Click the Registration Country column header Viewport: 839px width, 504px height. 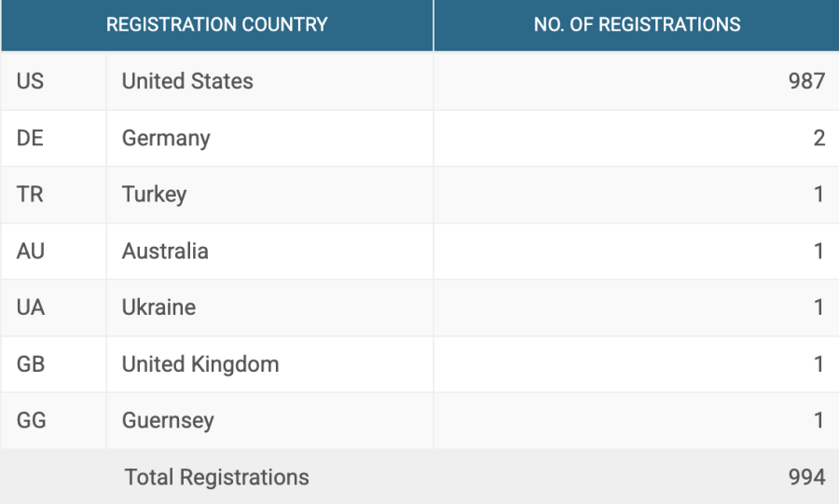[x=216, y=25]
